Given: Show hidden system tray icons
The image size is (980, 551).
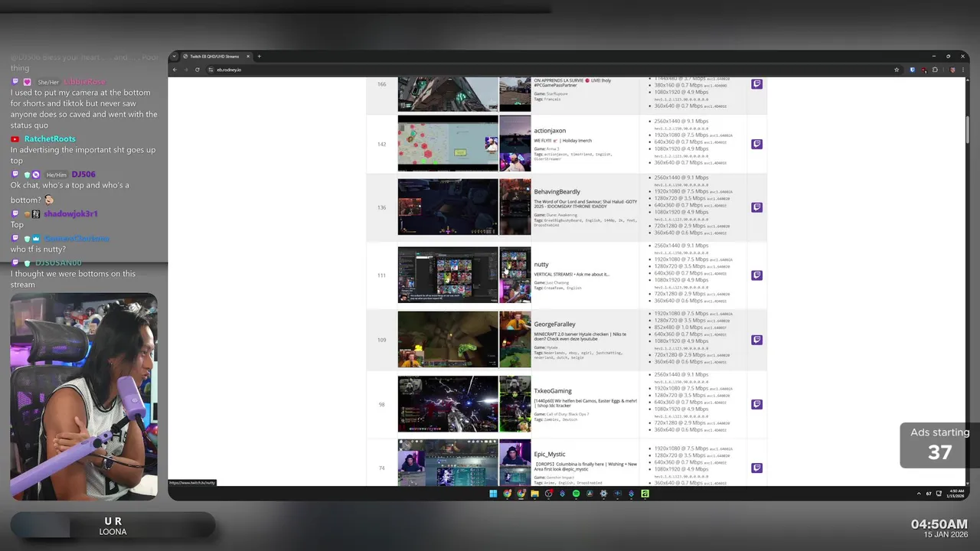Looking at the screenshot, I should (x=920, y=494).
